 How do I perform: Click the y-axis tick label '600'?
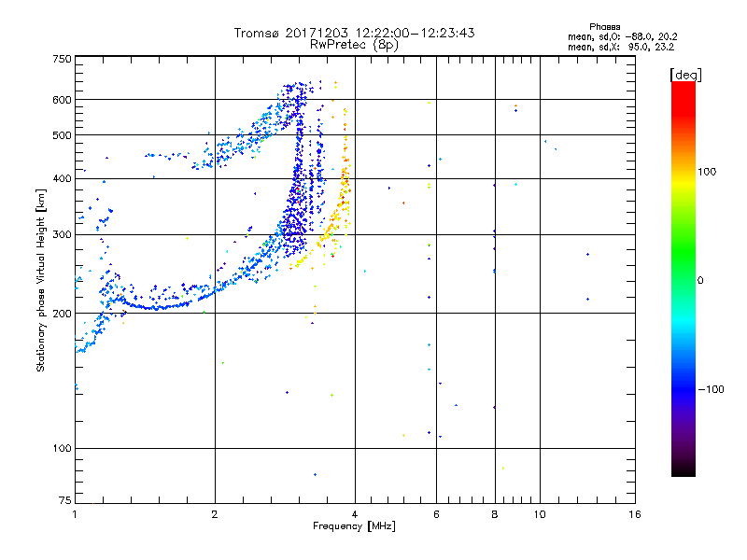62,100
